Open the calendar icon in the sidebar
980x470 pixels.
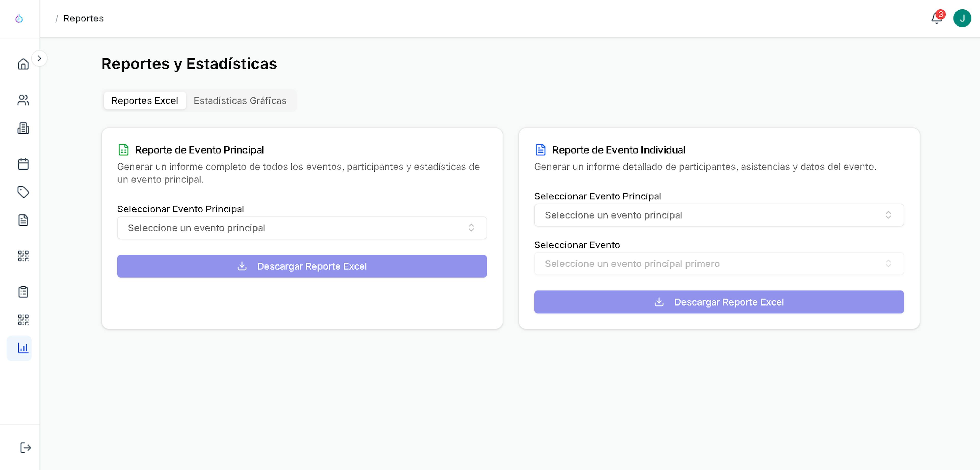click(x=23, y=164)
